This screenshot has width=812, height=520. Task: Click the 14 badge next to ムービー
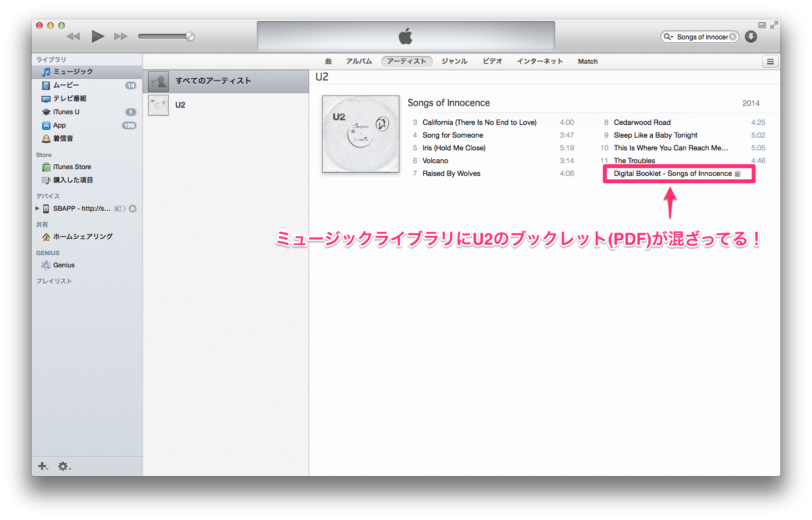[x=130, y=85]
